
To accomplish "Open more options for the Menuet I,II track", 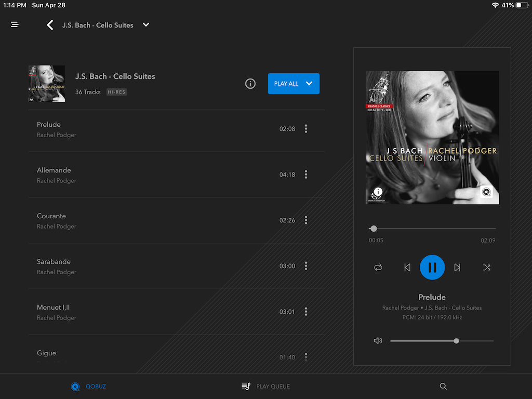I will (x=306, y=312).
